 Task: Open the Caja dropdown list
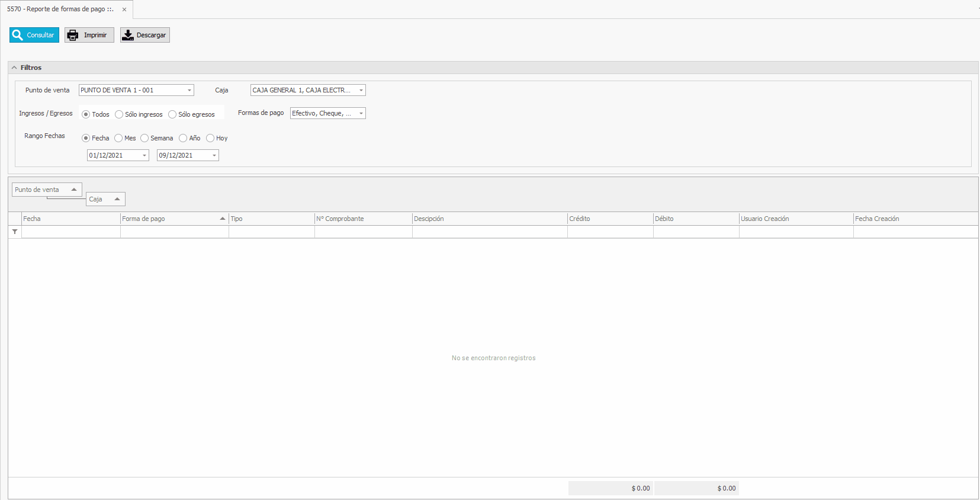tap(361, 90)
